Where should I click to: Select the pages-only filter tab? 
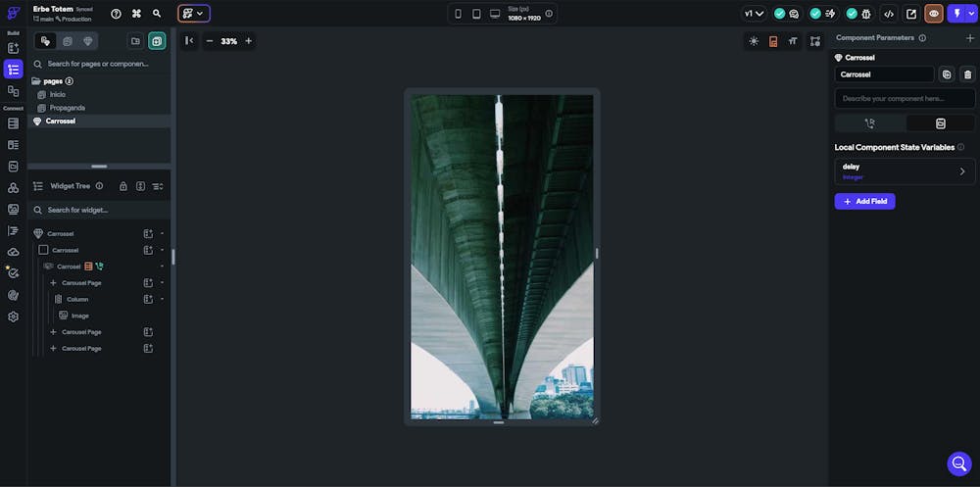pos(67,41)
